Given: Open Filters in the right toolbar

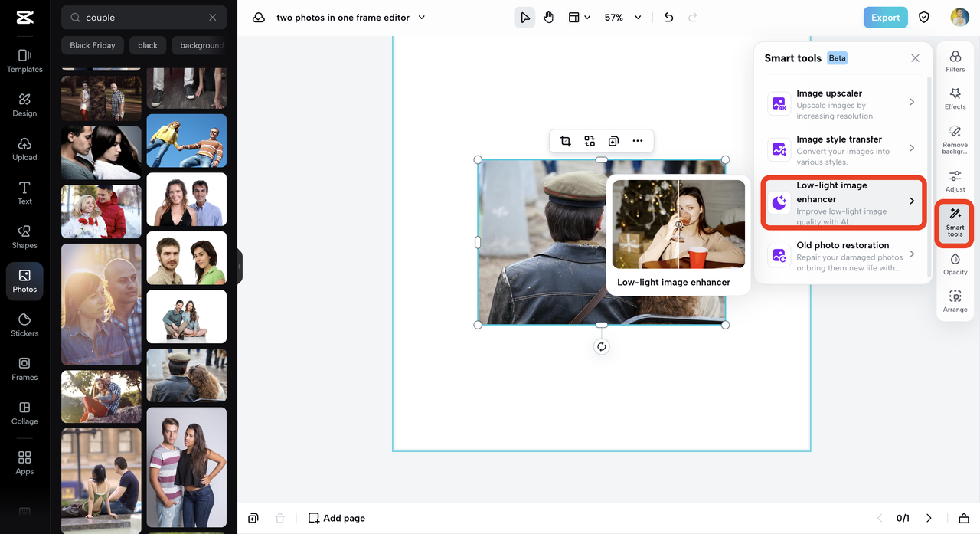Looking at the screenshot, I should (955, 61).
